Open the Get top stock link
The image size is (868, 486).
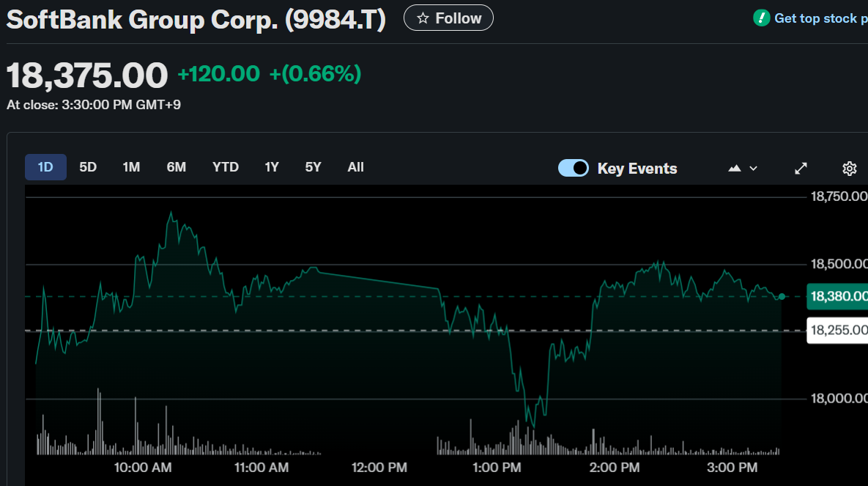821,18
